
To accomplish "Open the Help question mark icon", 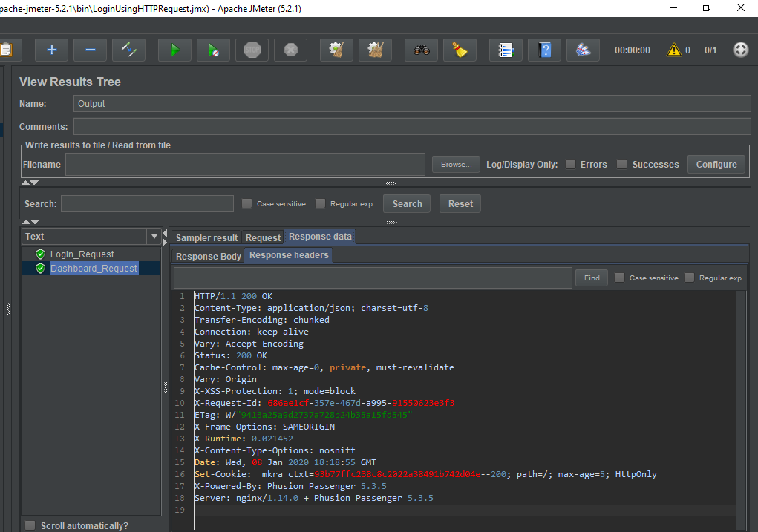I will pos(544,50).
